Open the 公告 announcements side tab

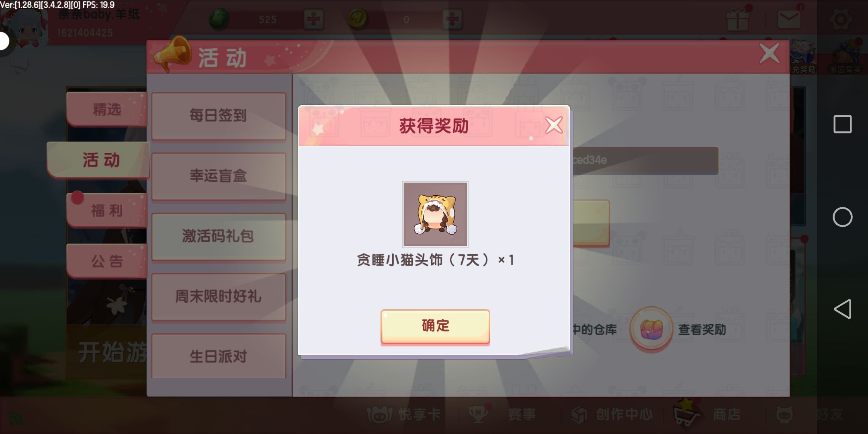[107, 261]
